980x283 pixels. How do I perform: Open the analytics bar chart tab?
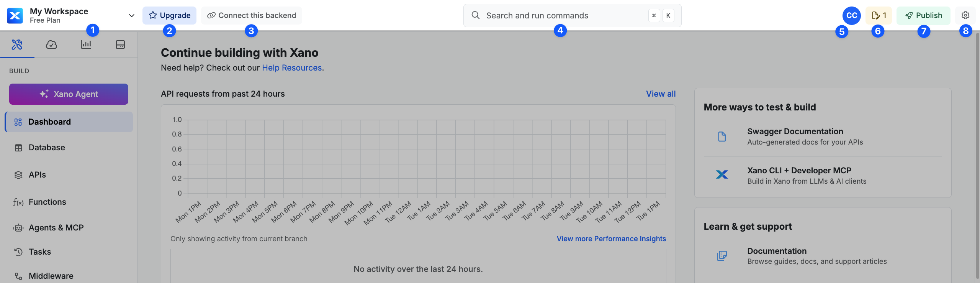tap(86, 44)
